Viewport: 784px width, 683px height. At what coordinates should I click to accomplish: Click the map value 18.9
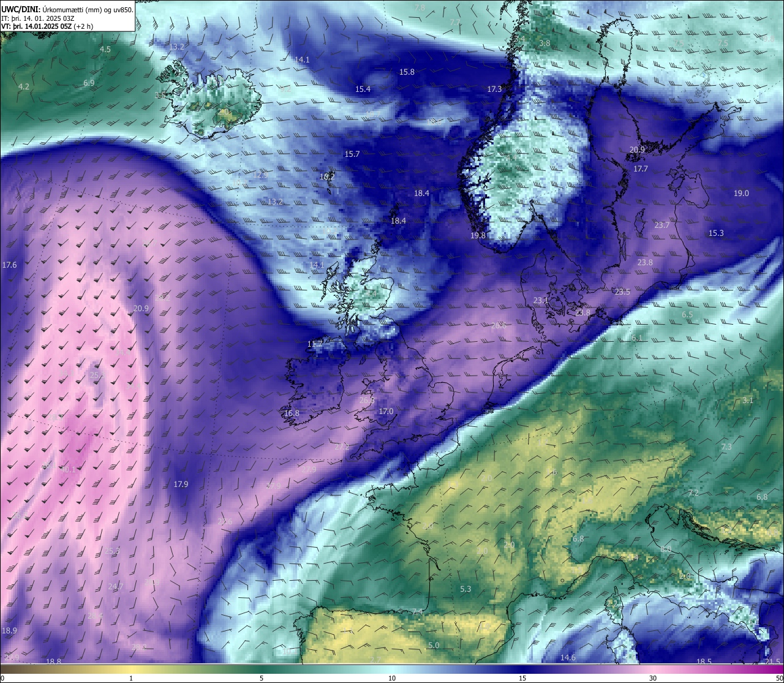click(x=9, y=630)
